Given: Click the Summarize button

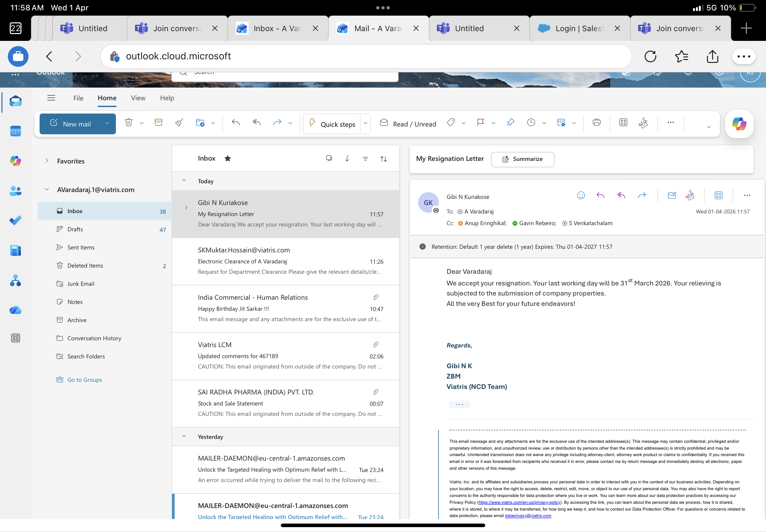Looking at the screenshot, I should (523, 159).
